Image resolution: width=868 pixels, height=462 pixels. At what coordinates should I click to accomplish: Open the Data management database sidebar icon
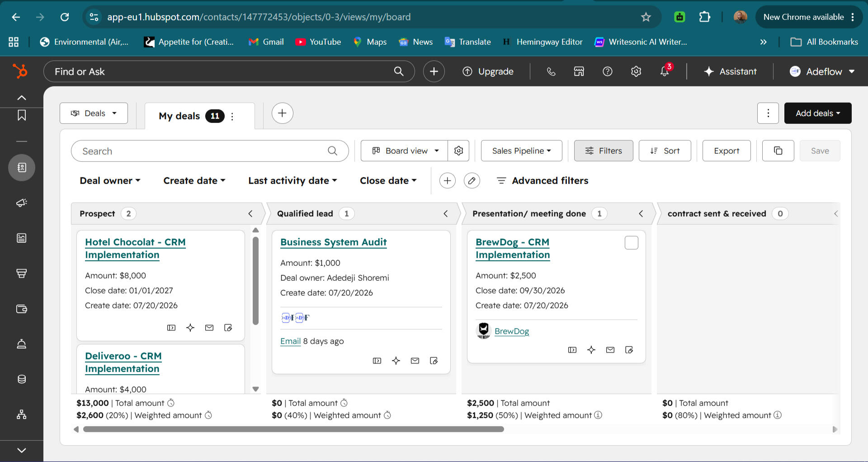click(21, 379)
